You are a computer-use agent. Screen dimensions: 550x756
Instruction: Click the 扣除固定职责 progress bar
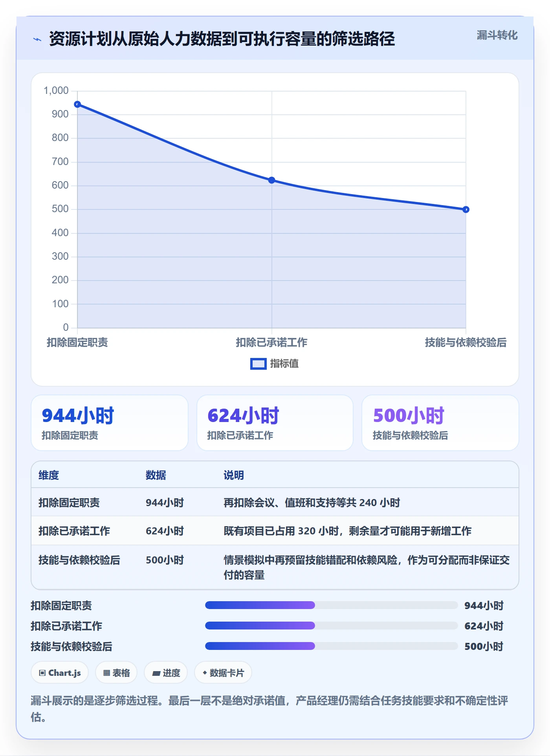coord(331,605)
